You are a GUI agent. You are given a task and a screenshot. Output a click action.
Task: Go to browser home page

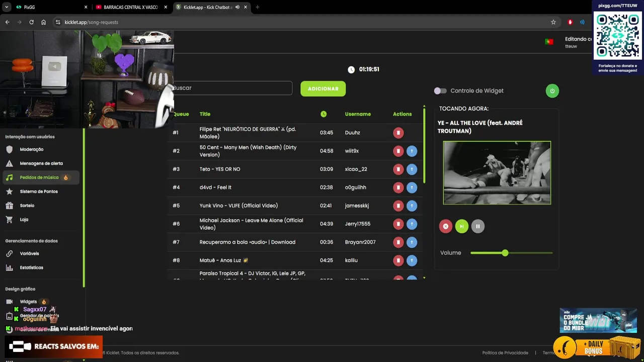[43, 22]
